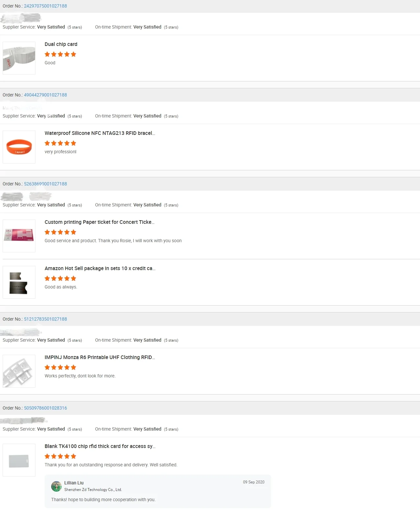Screen dimensions: 420x511
Task: Open order number 50509786001028316 link
Action: pos(45,408)
